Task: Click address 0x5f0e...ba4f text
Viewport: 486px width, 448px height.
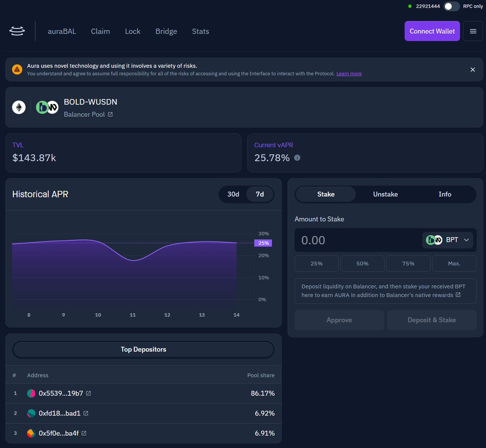Action: (59, 433)
